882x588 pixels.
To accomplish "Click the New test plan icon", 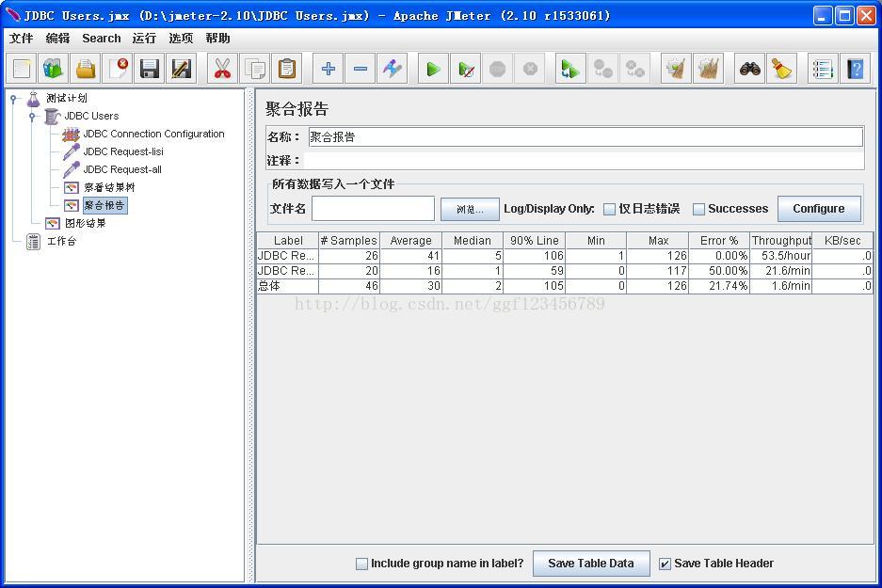I will (22, 69).
